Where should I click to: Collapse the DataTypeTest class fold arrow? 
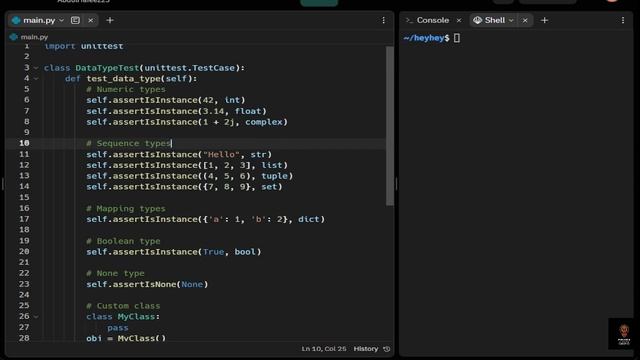pos(36,68)
